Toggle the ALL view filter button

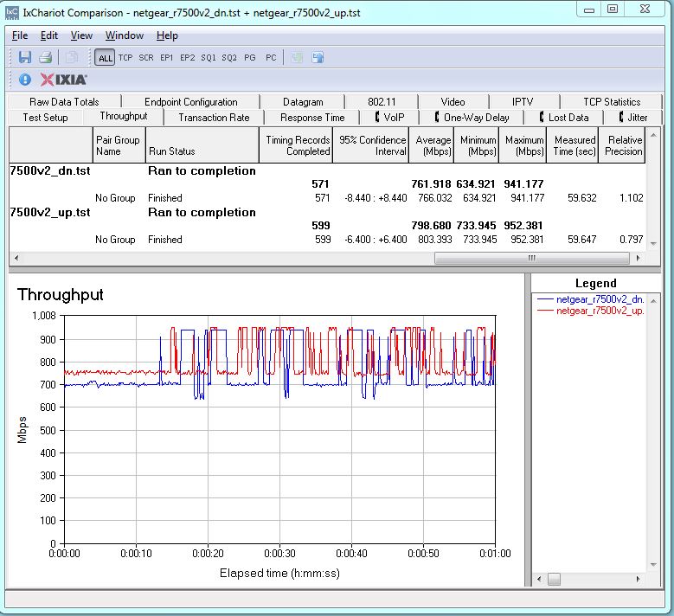105,58
